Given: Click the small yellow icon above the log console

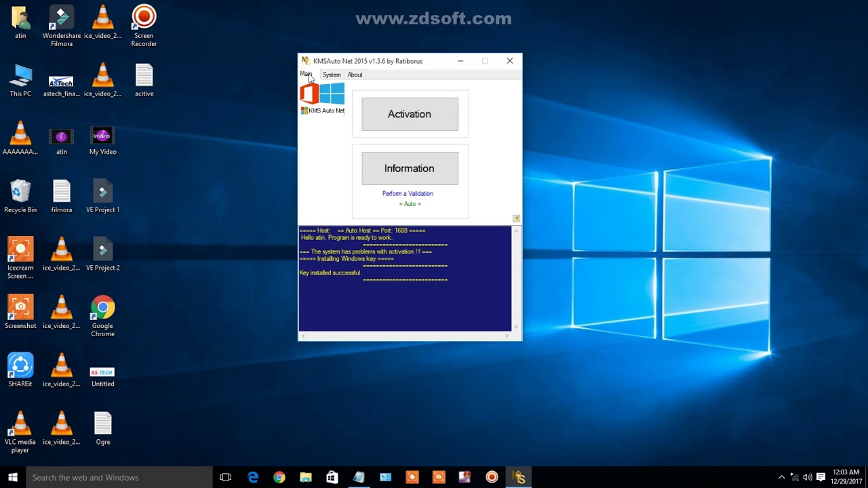Looking at the screenshot, I should click(x=516, y=218).
